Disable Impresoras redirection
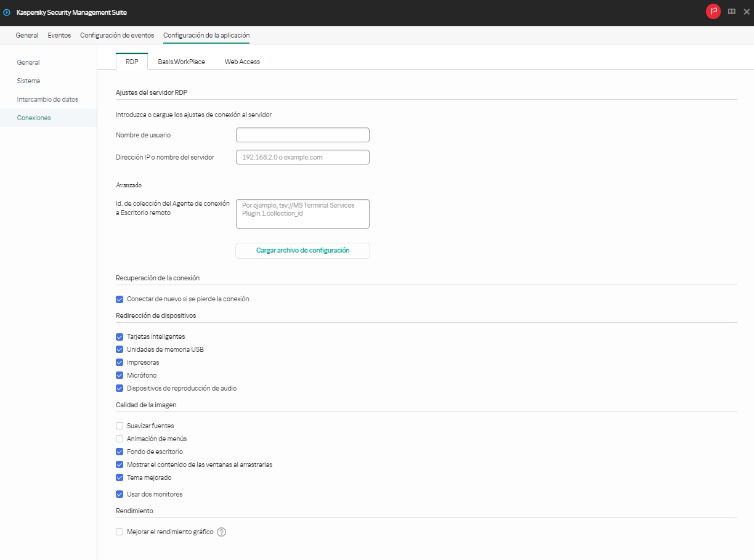This screenshot has width=754, height=560. (119, 362)
